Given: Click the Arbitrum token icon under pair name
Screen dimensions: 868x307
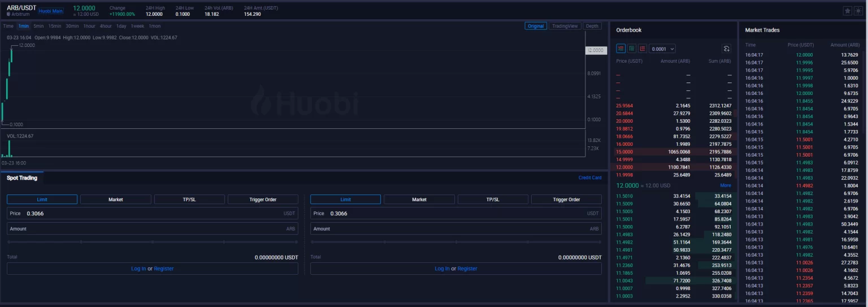Looking at the screenshot, I should 8,14.
